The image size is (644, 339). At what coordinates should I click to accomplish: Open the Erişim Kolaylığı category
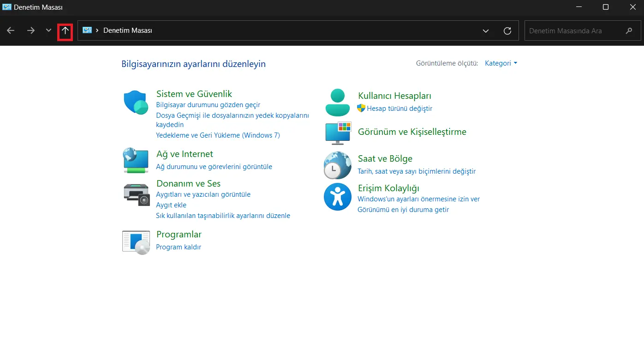(388, 188)
